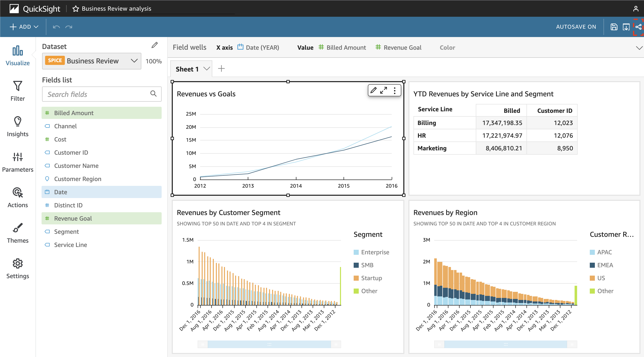Click the AUTOSAVE ON toggle
The width and height of the screenshot is (644, 357).
pos(576,27)
